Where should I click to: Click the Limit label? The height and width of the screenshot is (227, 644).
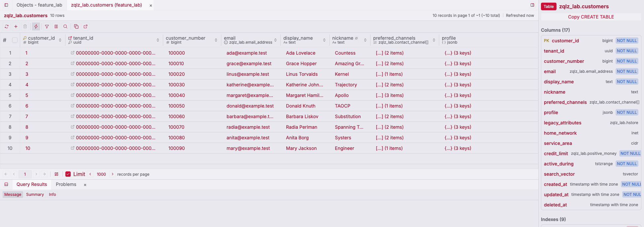[79, 174]
